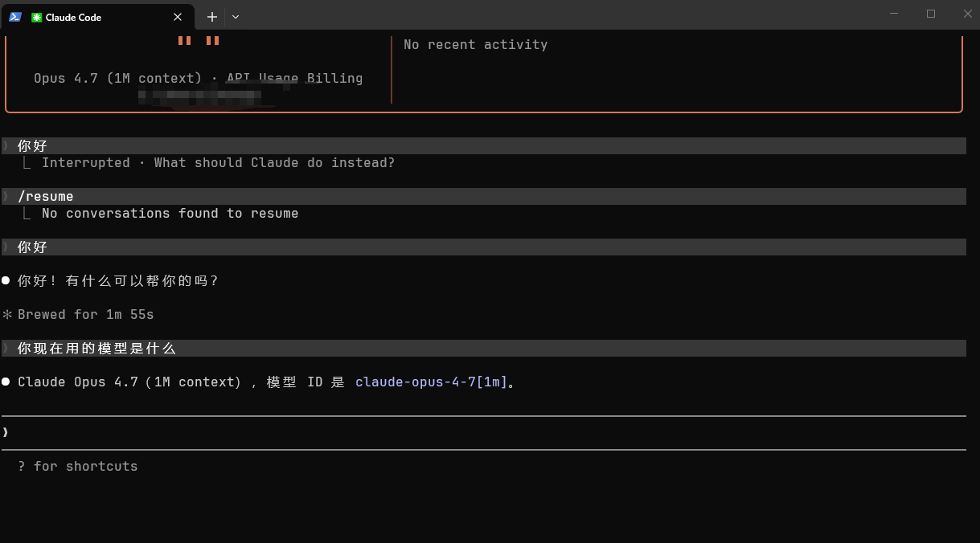This screenshot has width=980, height=543.
Task: Minimize the terminal window
Action: [895, 14]
